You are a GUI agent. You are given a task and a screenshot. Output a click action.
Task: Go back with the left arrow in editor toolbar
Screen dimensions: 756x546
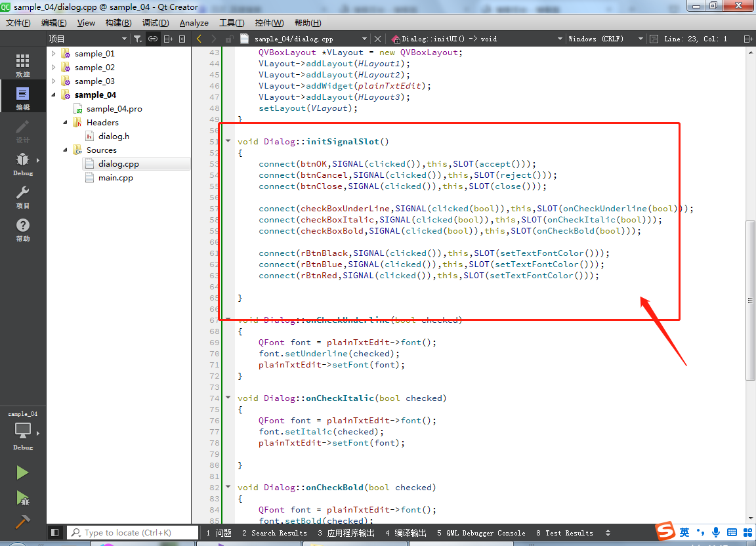pyautogui.click(x=199, y=39)
